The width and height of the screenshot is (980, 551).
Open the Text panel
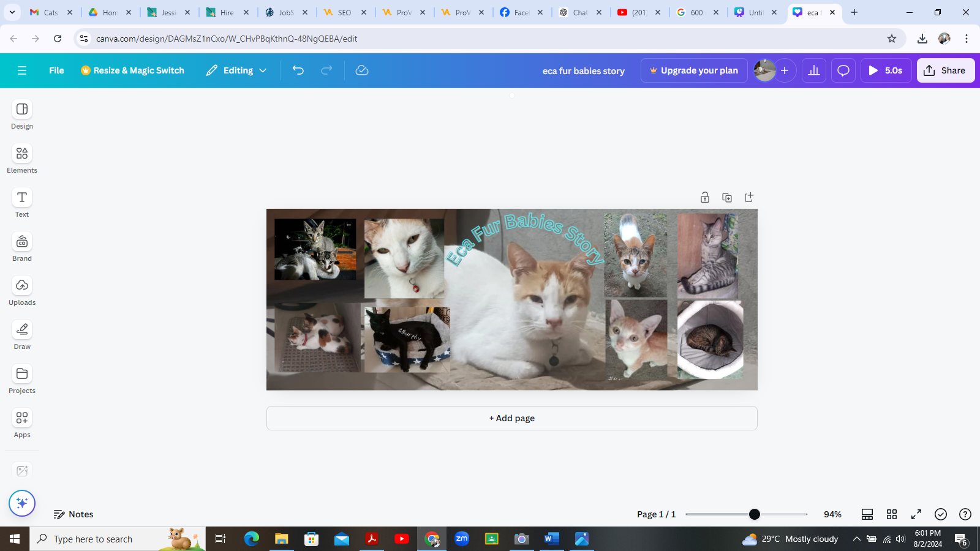point(22,203)
